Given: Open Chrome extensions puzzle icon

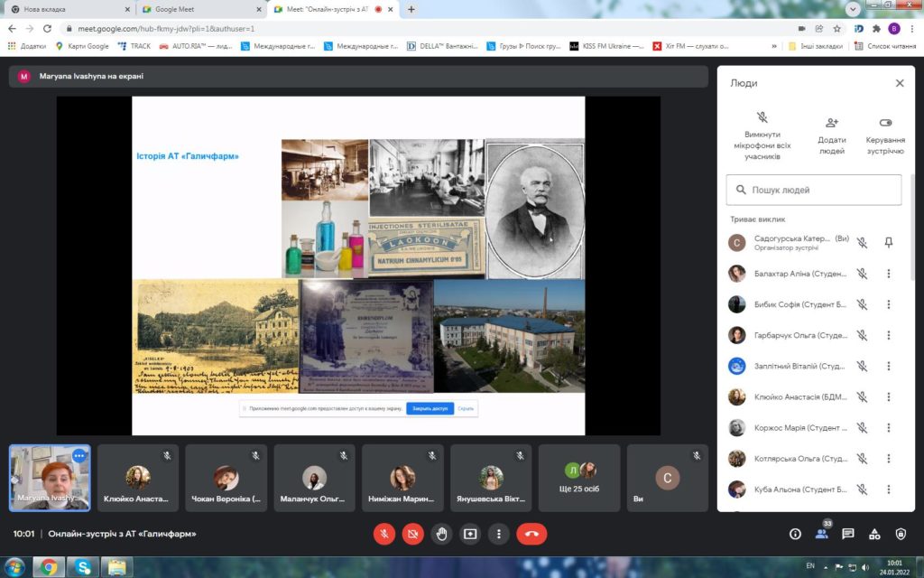Looking at the screenshot, I should [x=876, y=28].
